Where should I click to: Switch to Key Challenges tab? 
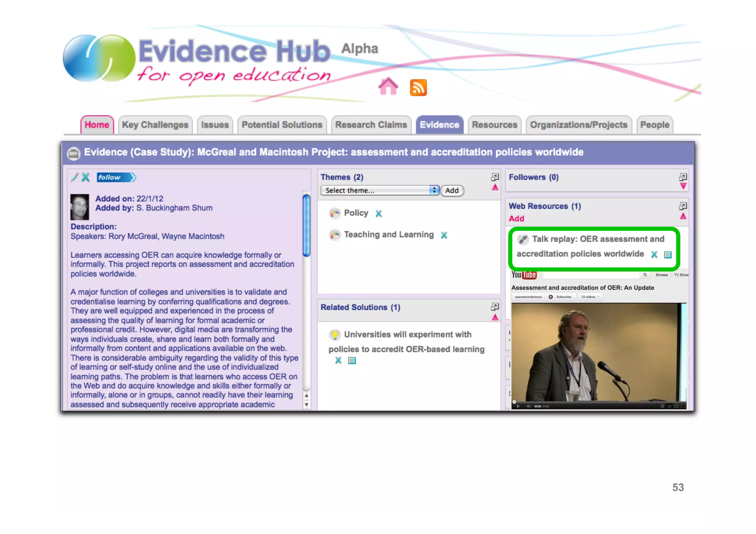pyautogui.click(x=155, y=125)
